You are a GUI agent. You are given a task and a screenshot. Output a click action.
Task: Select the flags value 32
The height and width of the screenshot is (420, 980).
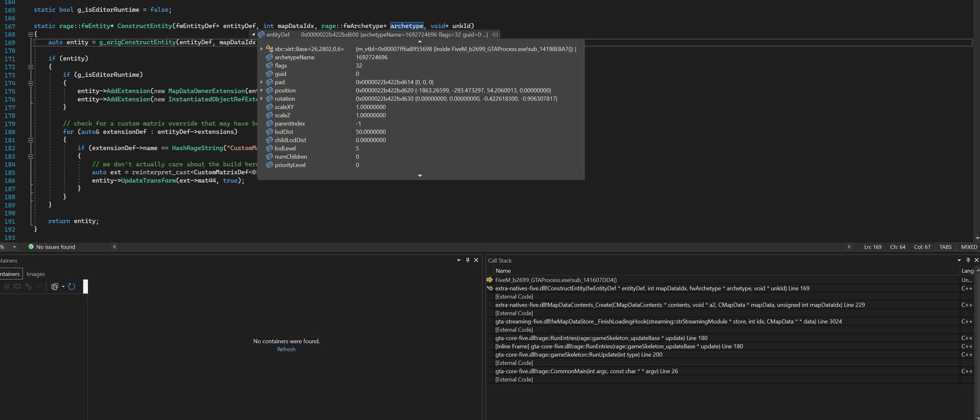pyautogui.click(x=359, y=65)
